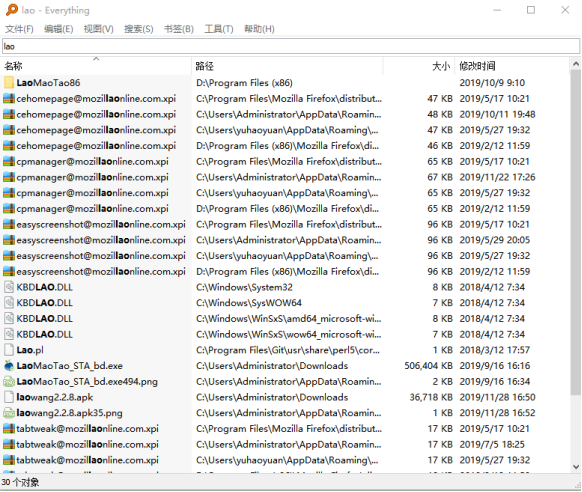Click the KBDLAO.DLL icon in wow64_microsoft row
The width and height of the screenshot is (582, 492).
[x=9, y=334]
